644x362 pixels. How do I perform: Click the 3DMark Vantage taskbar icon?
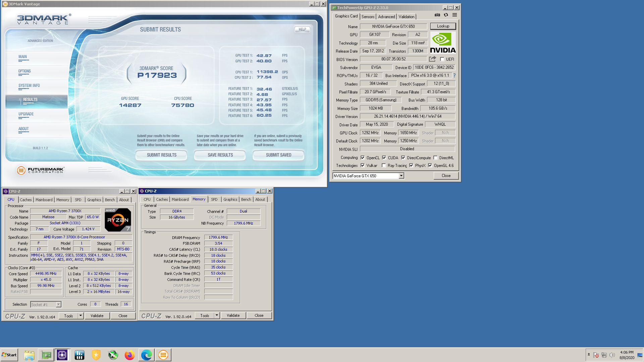163,355
